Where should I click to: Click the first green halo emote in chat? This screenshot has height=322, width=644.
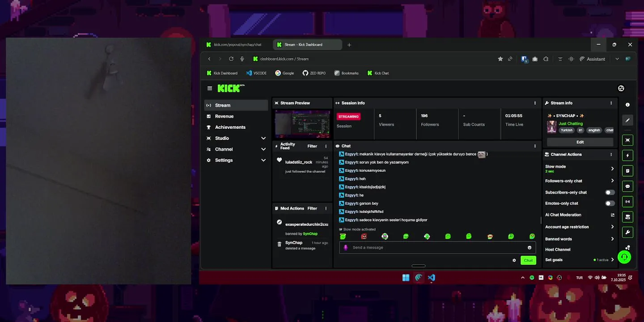343,236
